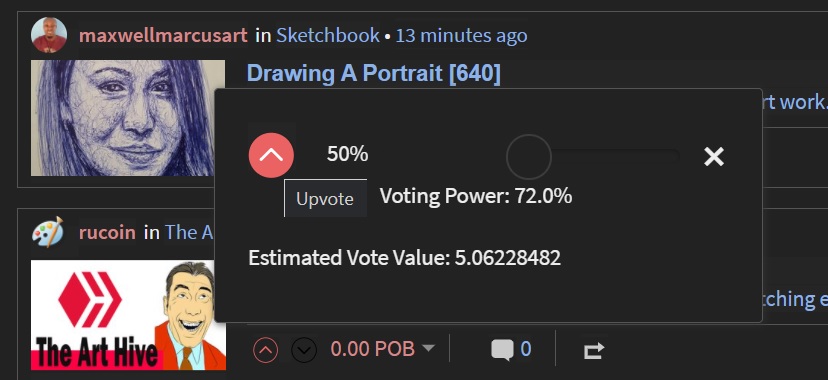Open the 13 minutes ago timestamp link
The image size is (828, 380).
(461, 36)
